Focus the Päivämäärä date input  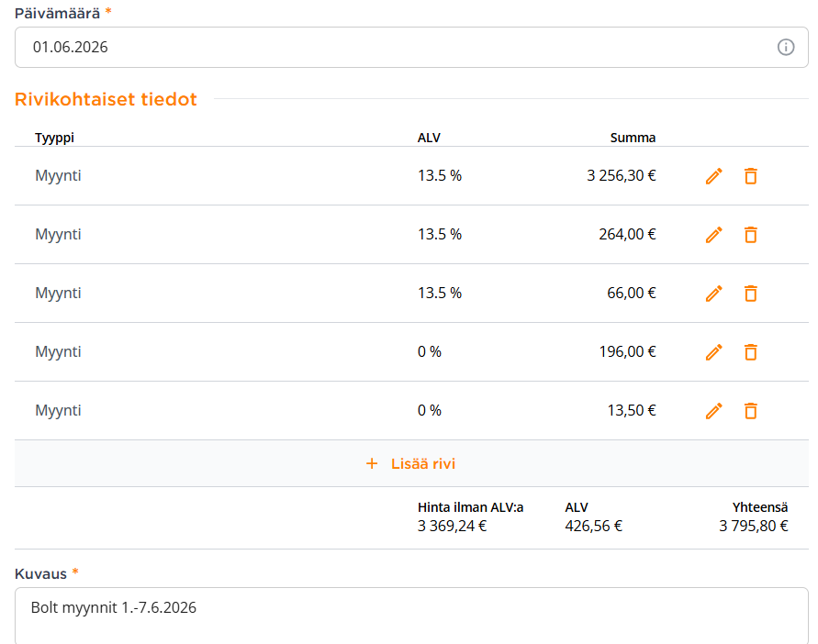[411, 48]
